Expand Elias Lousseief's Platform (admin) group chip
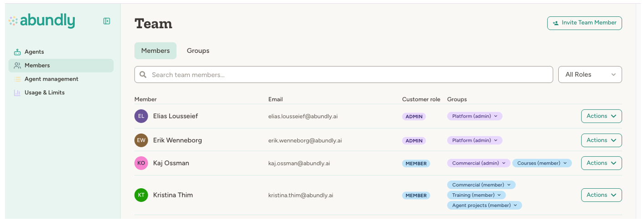The width and height of the screenshot is (644, 222). click(475, 116)
